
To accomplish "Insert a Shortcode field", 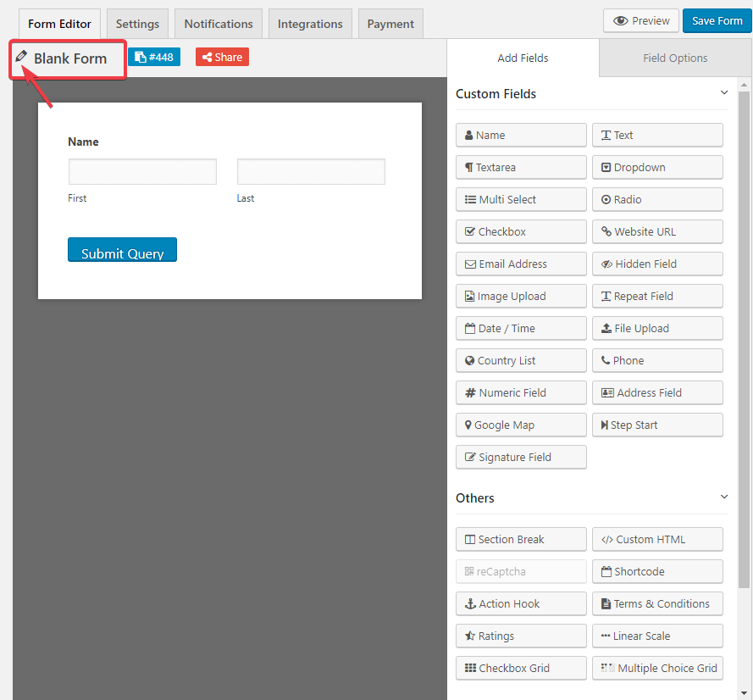I will [x=657, y=571].
